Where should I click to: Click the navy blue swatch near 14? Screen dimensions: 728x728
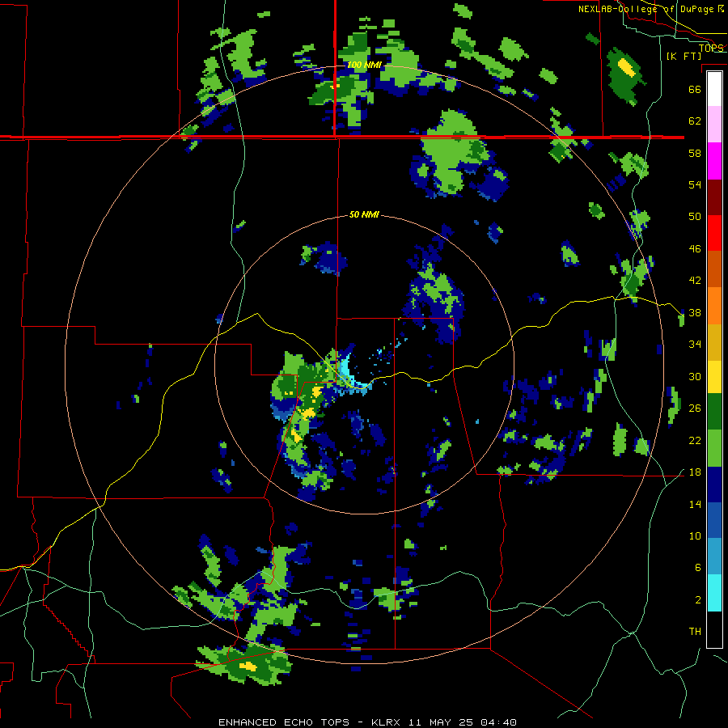point(714,485)
